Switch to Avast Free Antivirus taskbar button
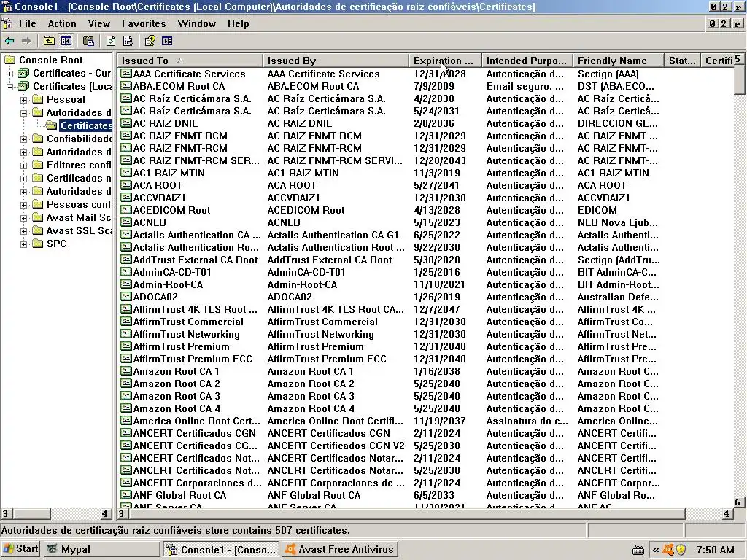The image size is (747, 560). point(340,549)
